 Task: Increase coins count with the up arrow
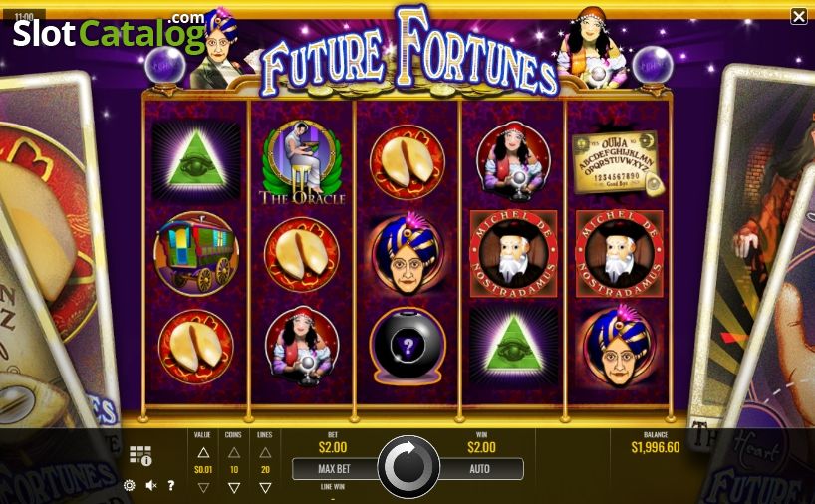pyautogui.click(x=234, y=452)
